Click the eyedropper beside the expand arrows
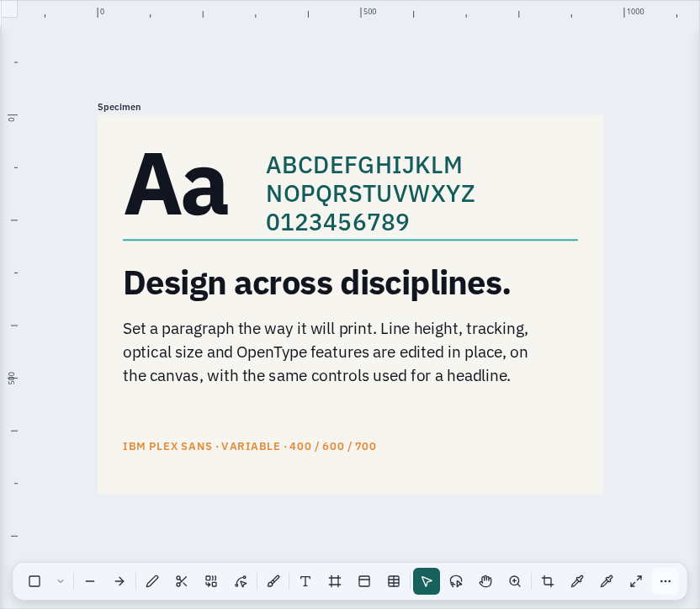 click(x=607, y=581)
